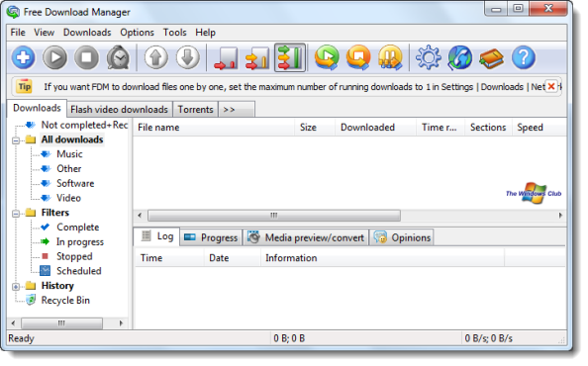The height and width of the screenshot is (366, 588).
Task: Open the View menu
Action: [x=44, y=33]
